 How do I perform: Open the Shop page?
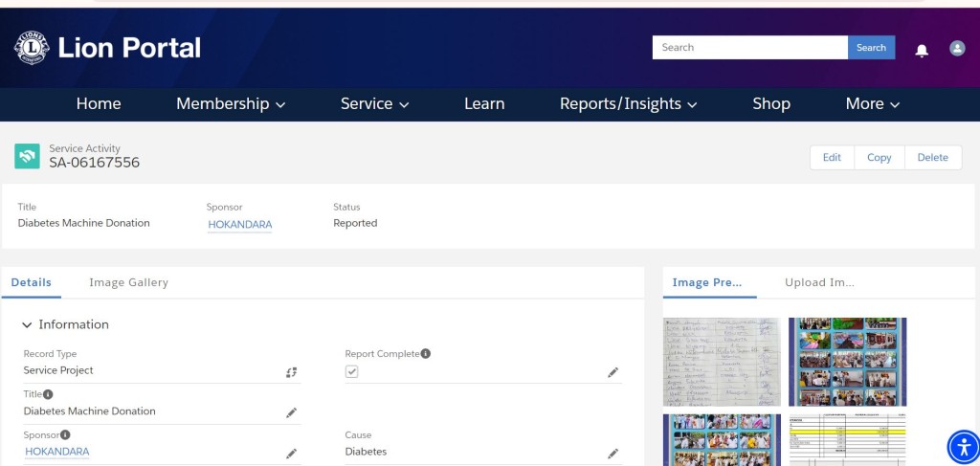771,103
